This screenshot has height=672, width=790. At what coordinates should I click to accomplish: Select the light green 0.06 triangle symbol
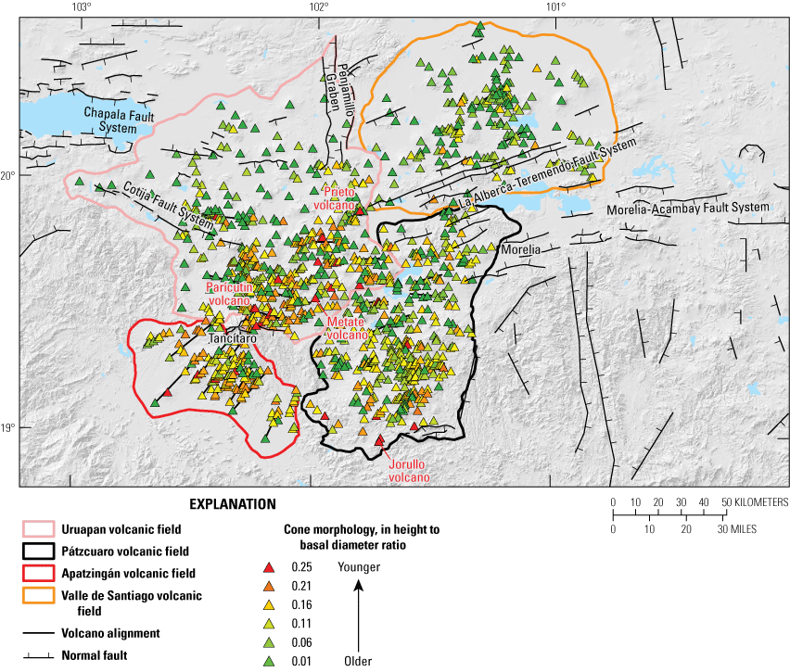click(269, 642)
